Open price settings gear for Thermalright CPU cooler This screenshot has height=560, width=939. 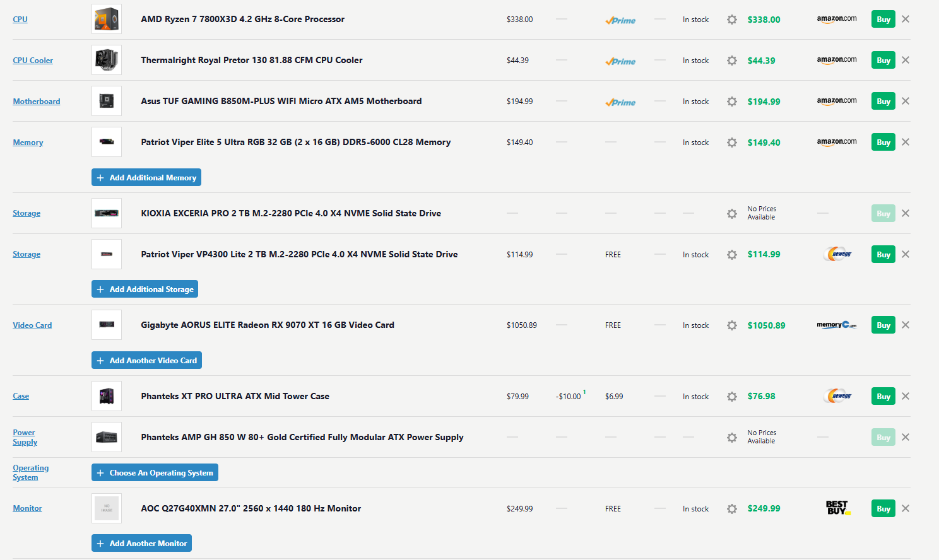click(732, 61)
